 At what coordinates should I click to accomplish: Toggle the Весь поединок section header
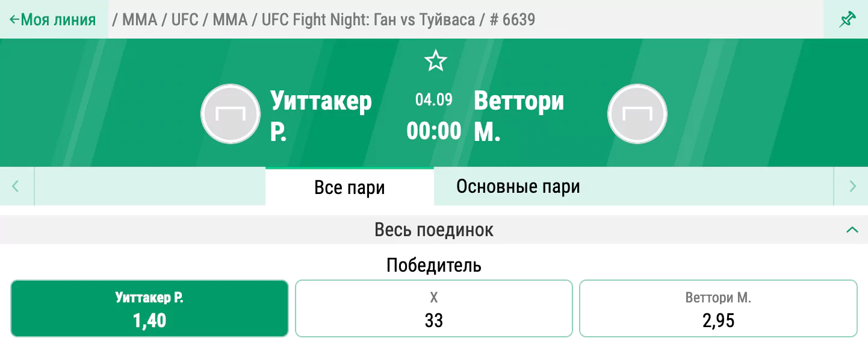[x=434, y=230]
